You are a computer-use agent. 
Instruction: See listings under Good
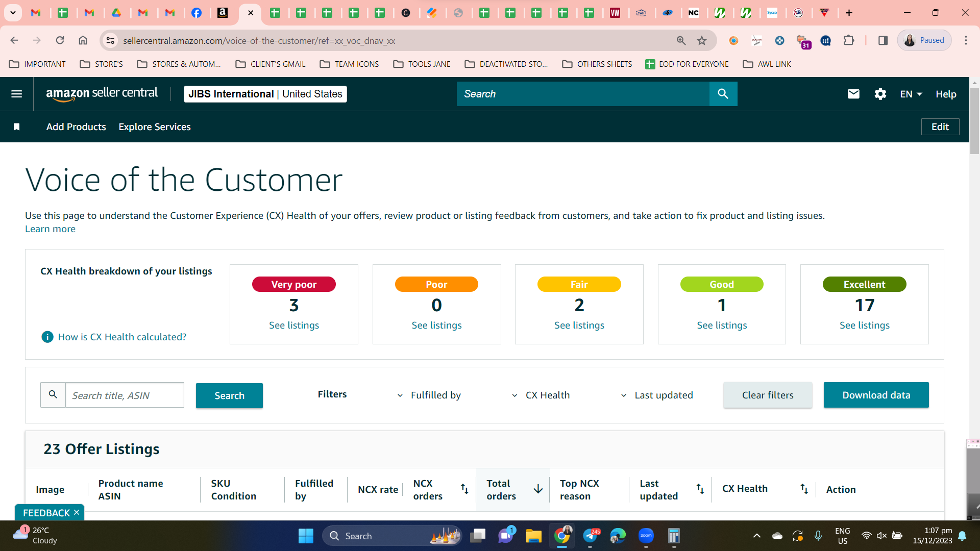(722, 325)
